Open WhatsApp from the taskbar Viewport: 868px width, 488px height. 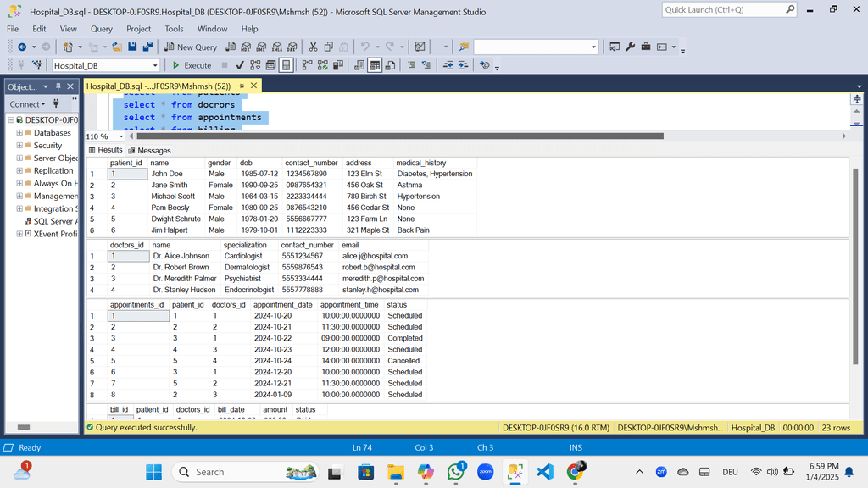(455, 472)
